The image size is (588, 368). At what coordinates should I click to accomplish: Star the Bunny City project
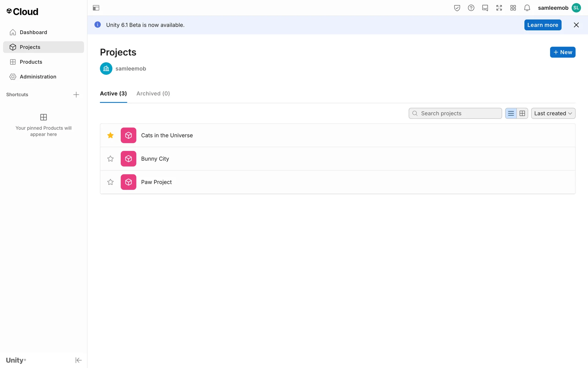111,159
